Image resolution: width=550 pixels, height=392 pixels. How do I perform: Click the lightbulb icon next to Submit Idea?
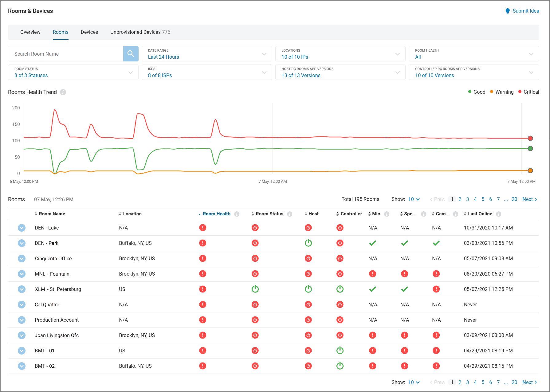(x=507, y=11)
